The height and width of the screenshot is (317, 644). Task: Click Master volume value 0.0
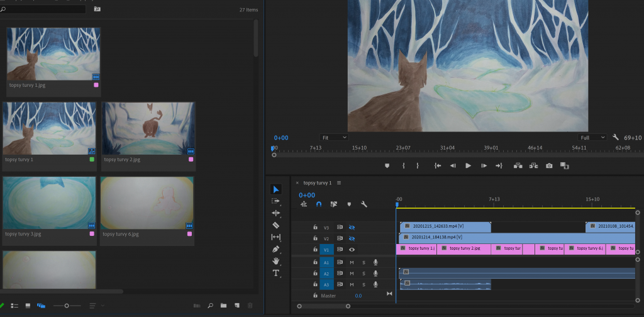click(358, 296)
